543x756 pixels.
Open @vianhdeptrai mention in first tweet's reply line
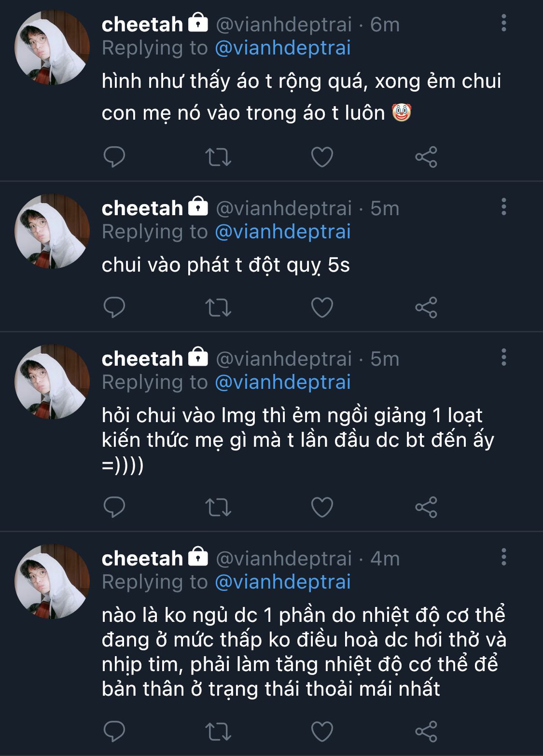click(x=282, y=48)
